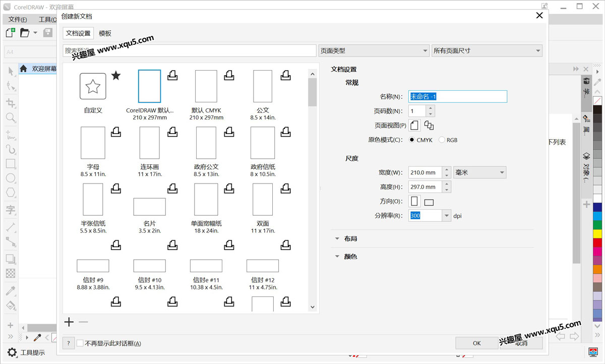Pick the red color swatch in palette

pos(597,242)
